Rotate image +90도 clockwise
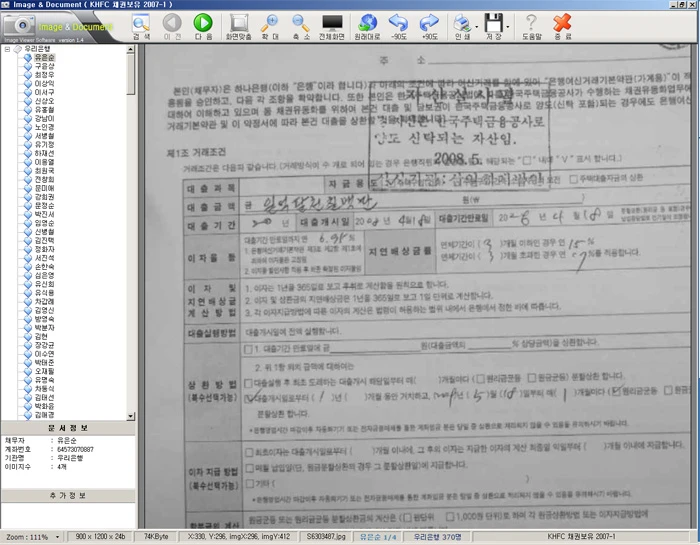The height and width of the screenshot is (545, 700). tap(429, 26)
